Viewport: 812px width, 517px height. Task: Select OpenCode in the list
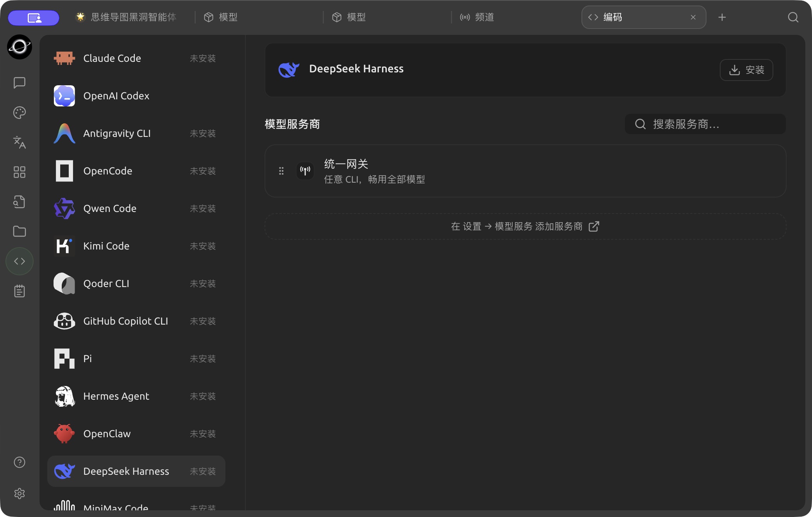pyautogui.click(x=136, y=171)
